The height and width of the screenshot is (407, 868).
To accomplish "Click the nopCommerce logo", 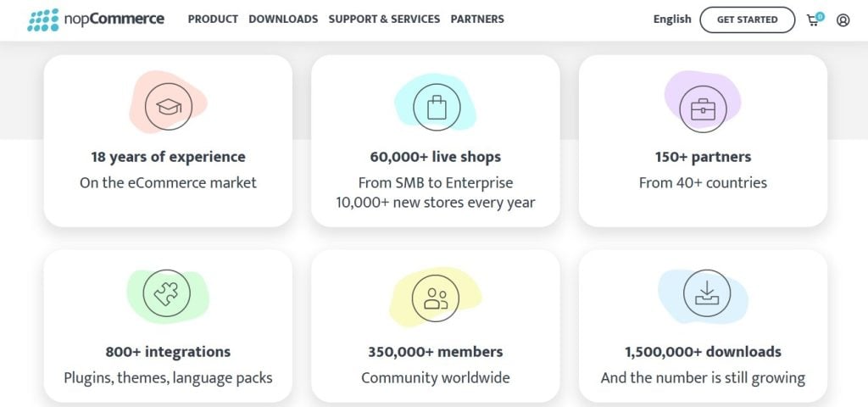I will click(96, 20).
